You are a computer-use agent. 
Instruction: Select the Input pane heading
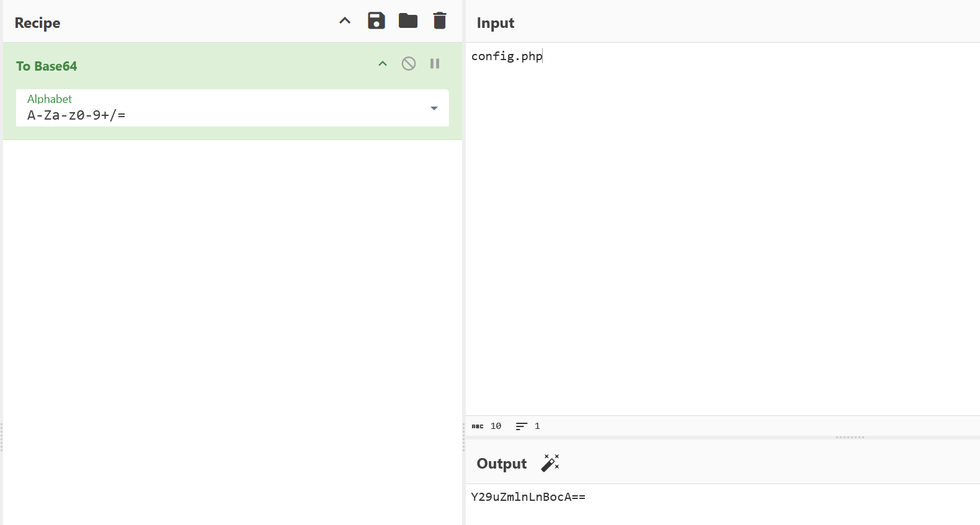coord(496,23)
